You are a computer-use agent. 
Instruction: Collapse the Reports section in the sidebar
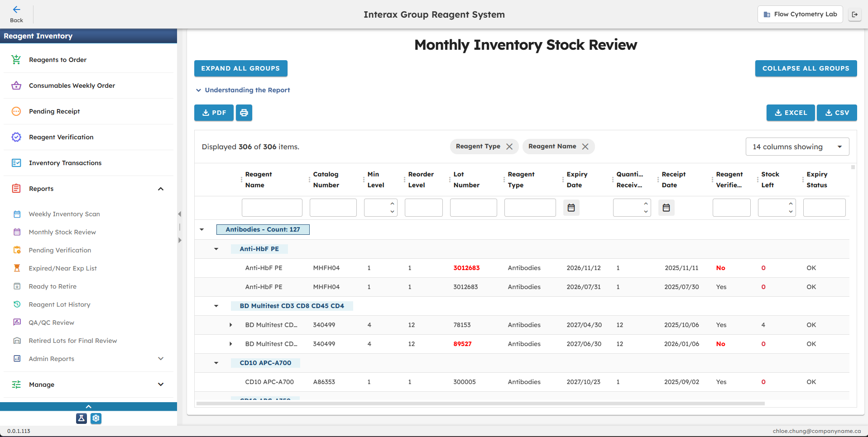pos(161,189)
